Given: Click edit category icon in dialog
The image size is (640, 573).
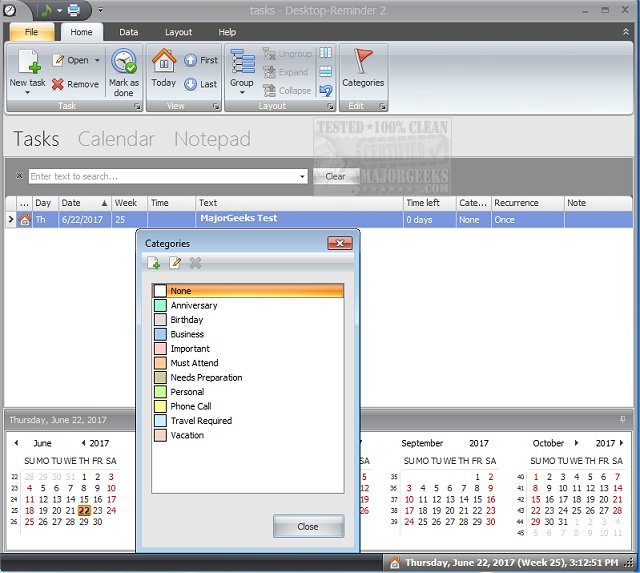Looking at the screenshot, I should point(175,263).
